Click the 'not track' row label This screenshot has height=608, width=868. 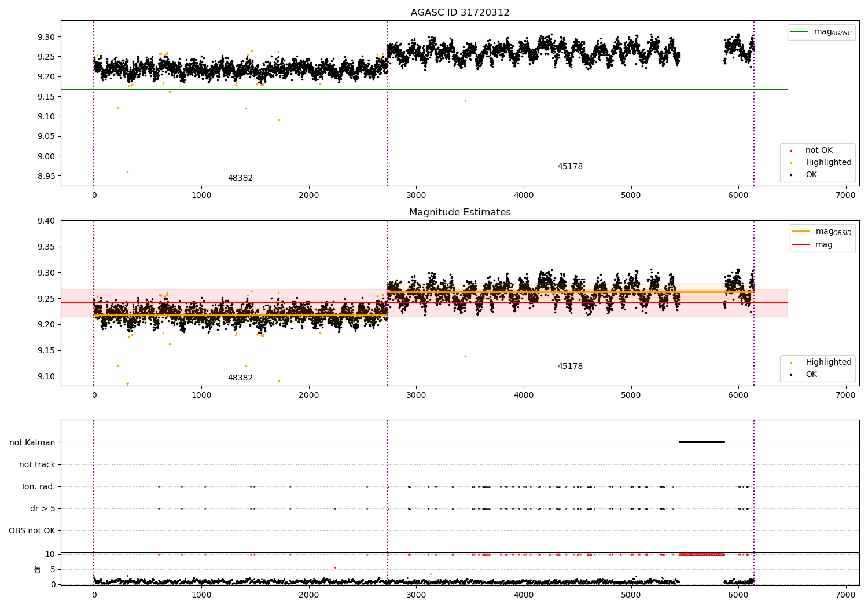(x=37, y=465)
